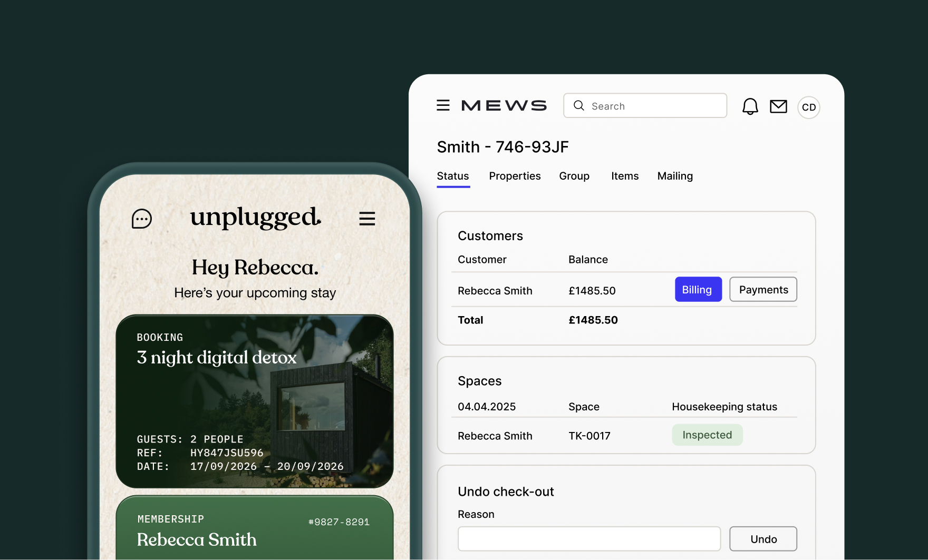Toggle the Inspected housekeeping status badge

(707, 435)
